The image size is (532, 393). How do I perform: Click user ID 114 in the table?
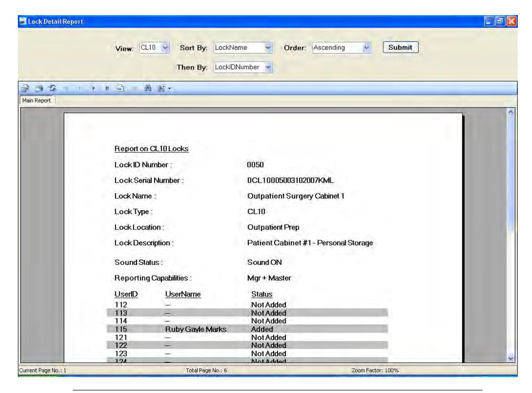coord(121,321)
